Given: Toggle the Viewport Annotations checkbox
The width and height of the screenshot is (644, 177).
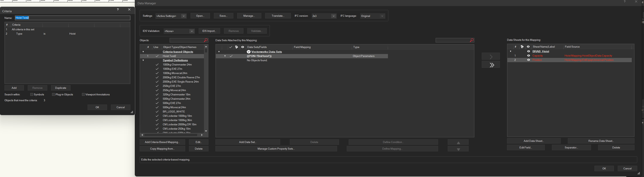Looking at the screenshot, I should point(83,94).
